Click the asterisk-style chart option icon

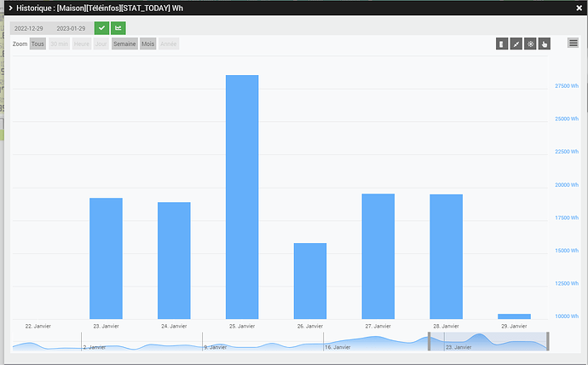tap(530, 43)
